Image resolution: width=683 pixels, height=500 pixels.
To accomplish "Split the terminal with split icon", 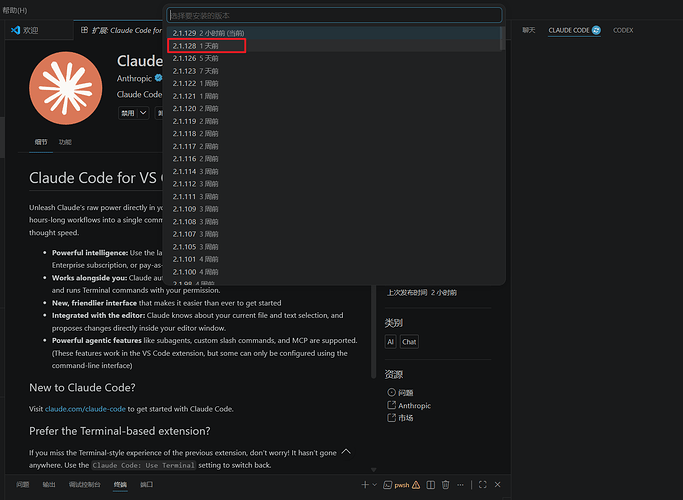I will click(430, 485).
